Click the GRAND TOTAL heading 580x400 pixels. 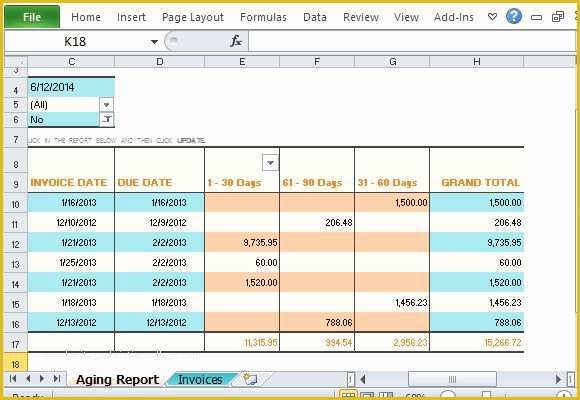480,183
